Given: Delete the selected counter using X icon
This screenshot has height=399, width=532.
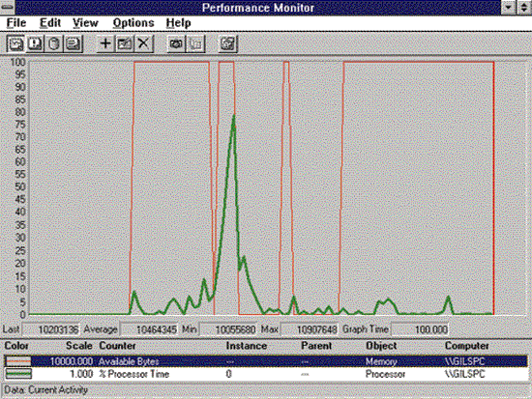Looking at the screenshot, I should [x=144, y=43].
